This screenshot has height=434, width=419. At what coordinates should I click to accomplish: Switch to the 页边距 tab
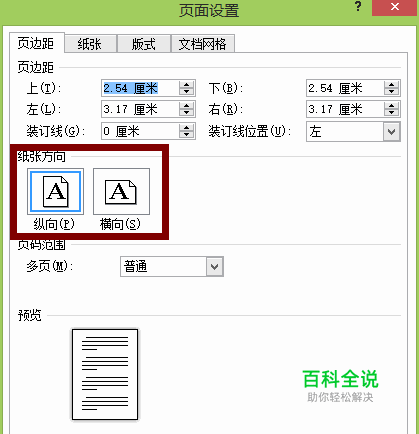(36, 43)
